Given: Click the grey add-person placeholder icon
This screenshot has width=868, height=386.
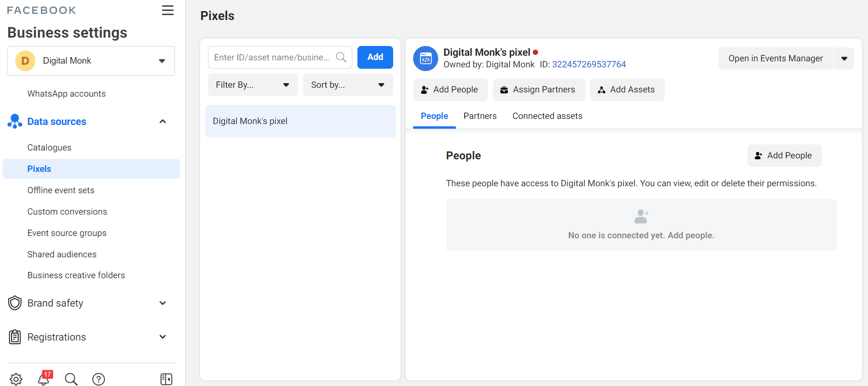Looking at the screenshot, I should coord(641,216).
